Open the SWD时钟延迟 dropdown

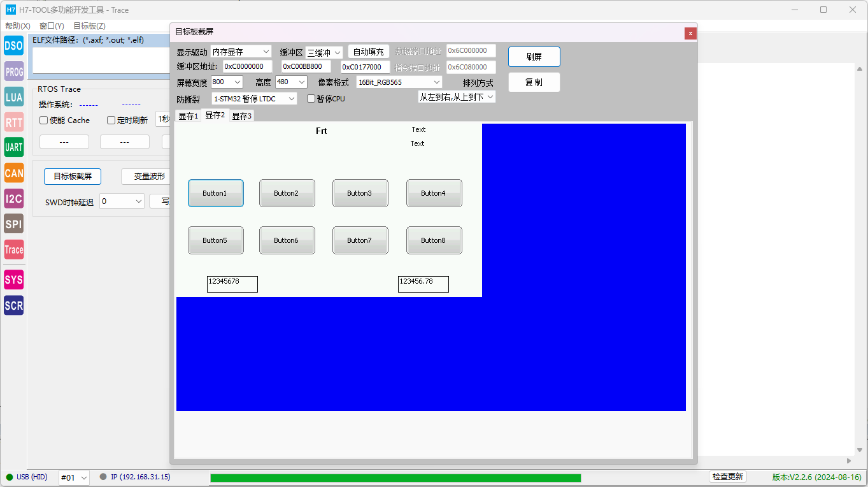pos(122,201)
